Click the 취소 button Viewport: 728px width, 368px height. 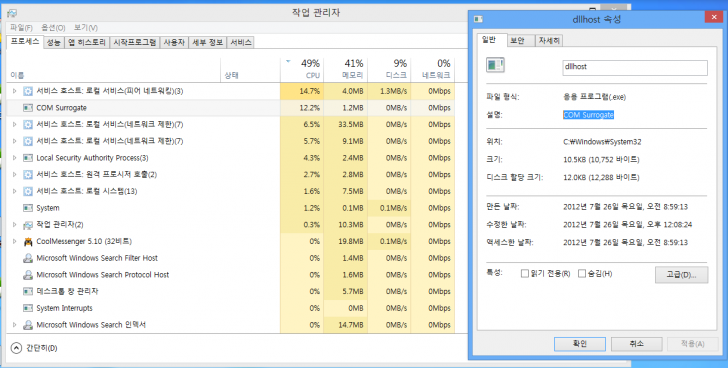tap(637, 344)
